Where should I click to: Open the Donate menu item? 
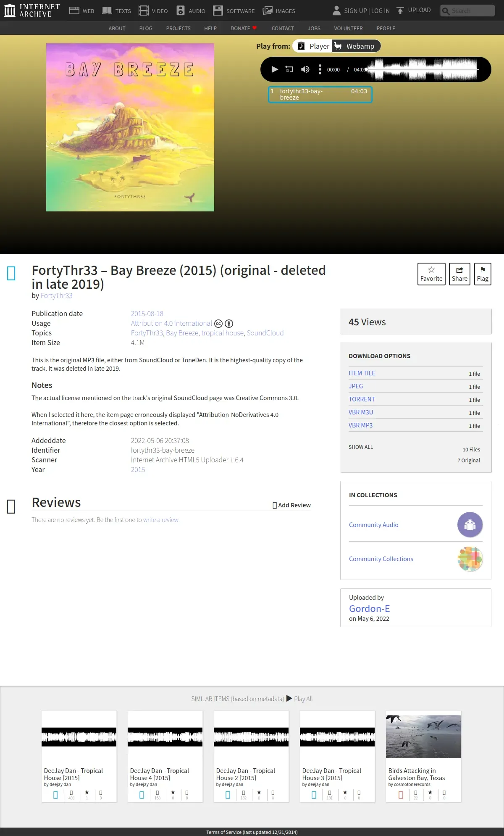244,28
